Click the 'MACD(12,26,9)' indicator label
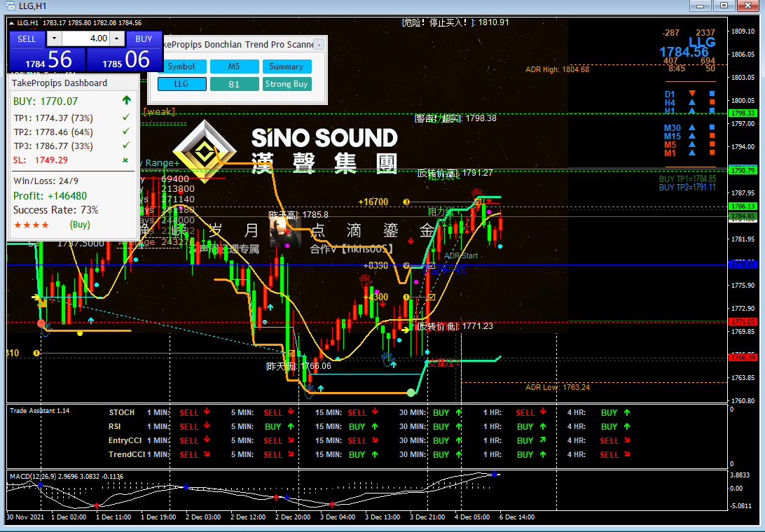 pyautogui.click(x=33, y=477)
